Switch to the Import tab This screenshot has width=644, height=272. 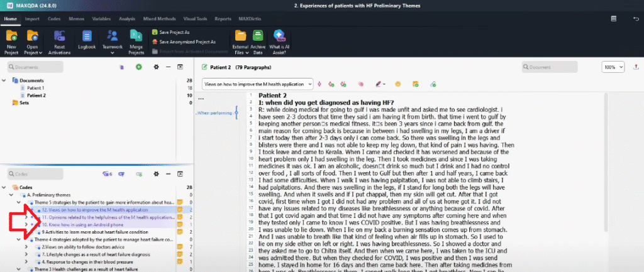point(32,19)
